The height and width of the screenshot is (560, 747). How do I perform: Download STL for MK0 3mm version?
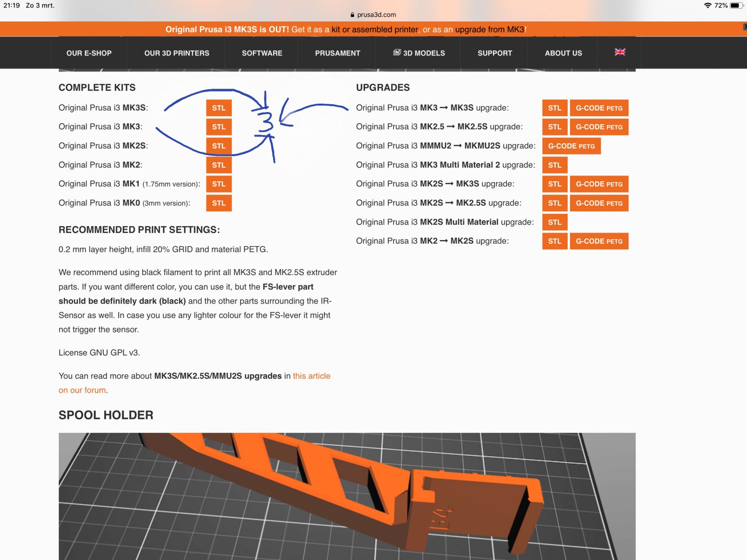[219, 203]
